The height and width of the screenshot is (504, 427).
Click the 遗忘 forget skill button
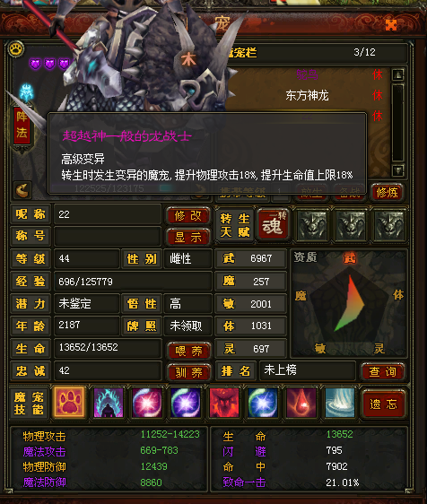coord(383,404)
